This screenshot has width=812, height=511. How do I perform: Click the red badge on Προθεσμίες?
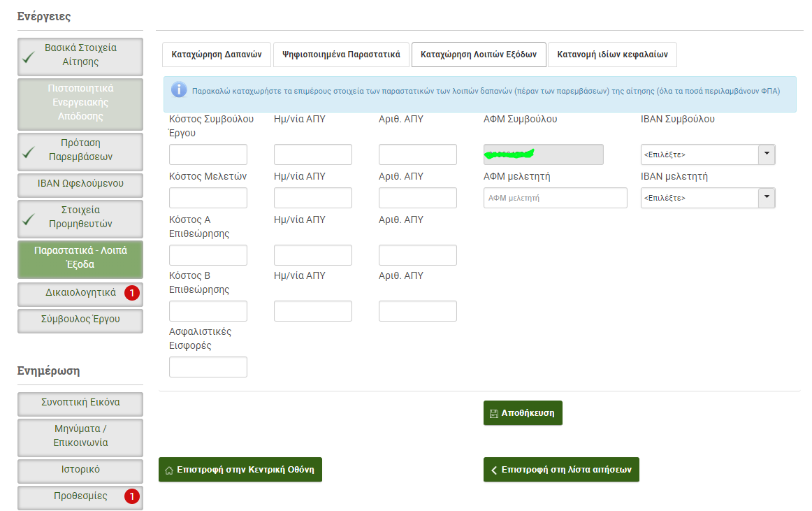pos(132,496)
